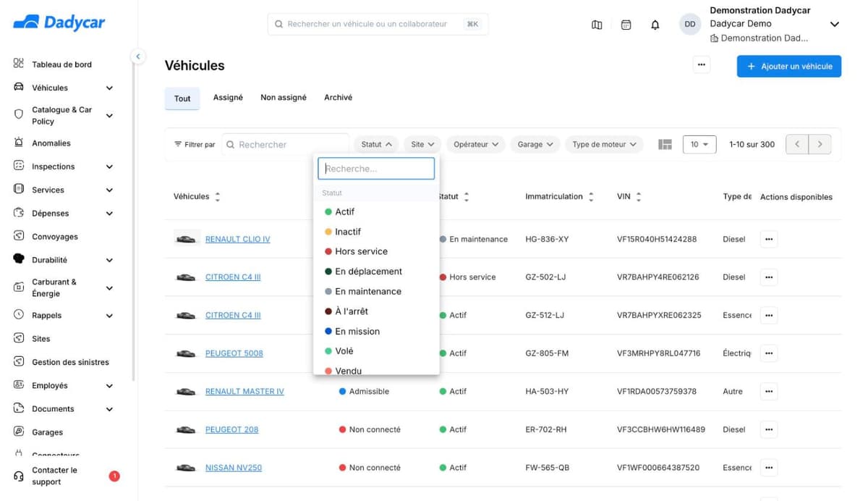Select the Tout tab
868x501 pixels.
point(182,98)
